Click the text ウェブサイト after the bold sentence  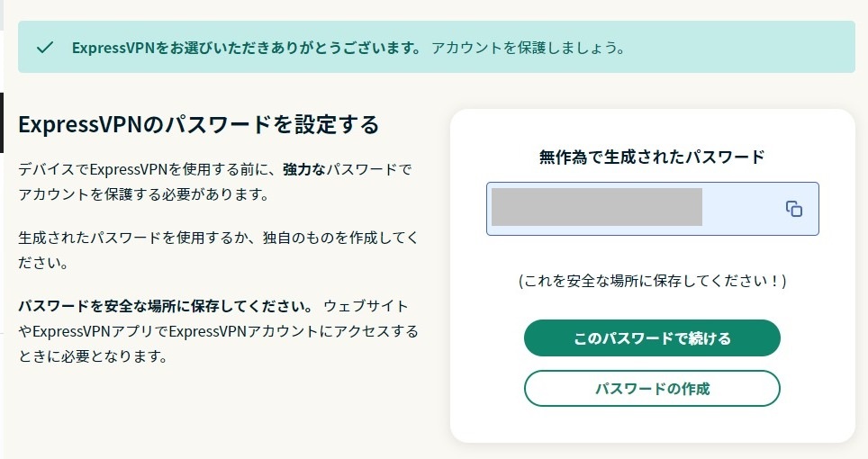click(x=366, y=306)
